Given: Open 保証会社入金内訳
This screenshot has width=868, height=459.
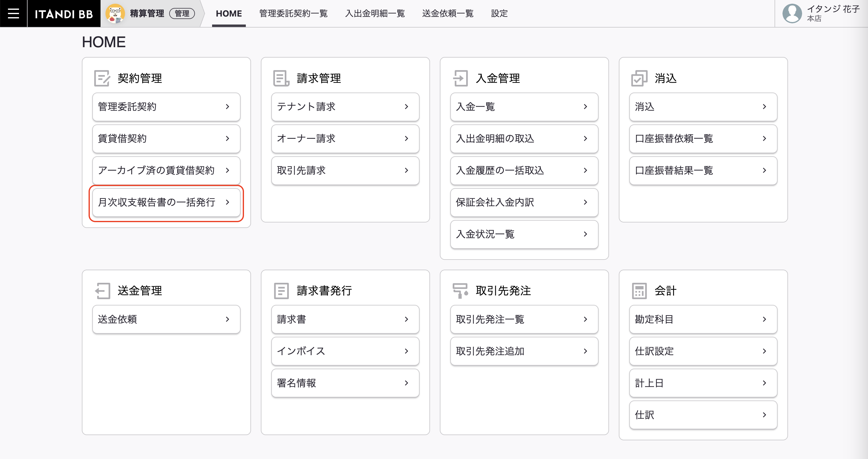Looking at the screenshot, I should pyautogui.click(x=524, y=202).
